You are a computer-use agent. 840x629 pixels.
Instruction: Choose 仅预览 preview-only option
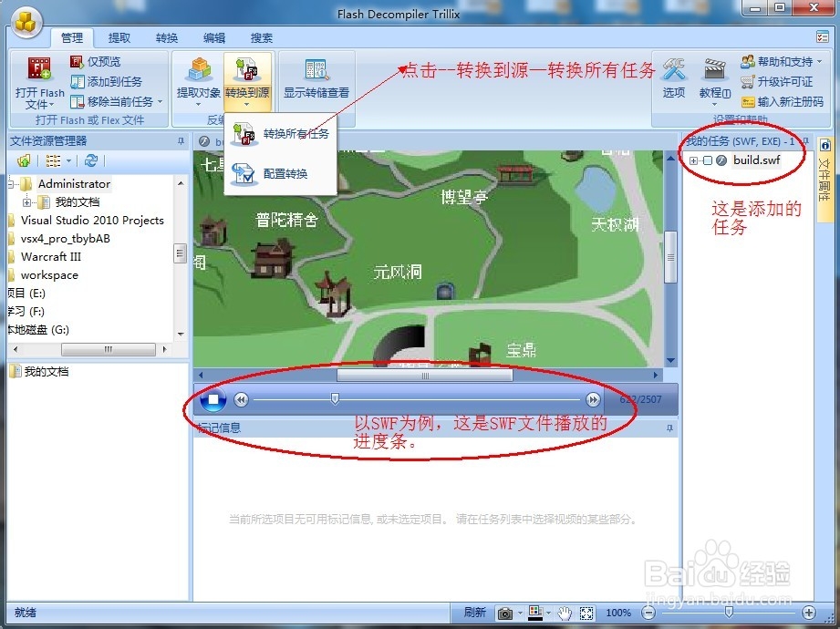pos(96,62)
